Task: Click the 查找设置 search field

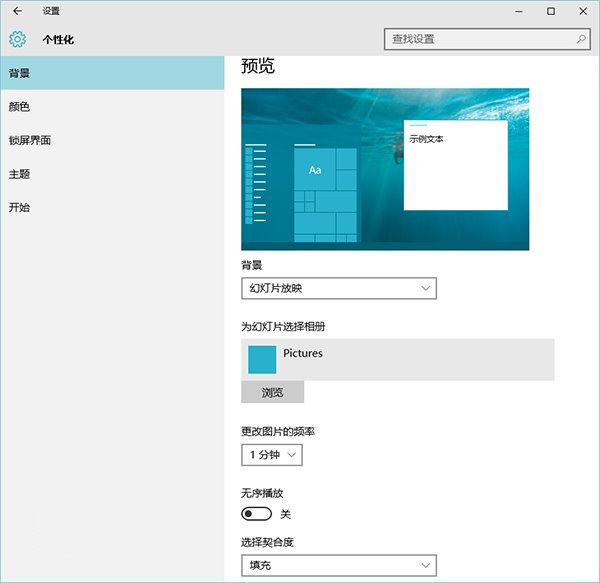Action: 478,39
